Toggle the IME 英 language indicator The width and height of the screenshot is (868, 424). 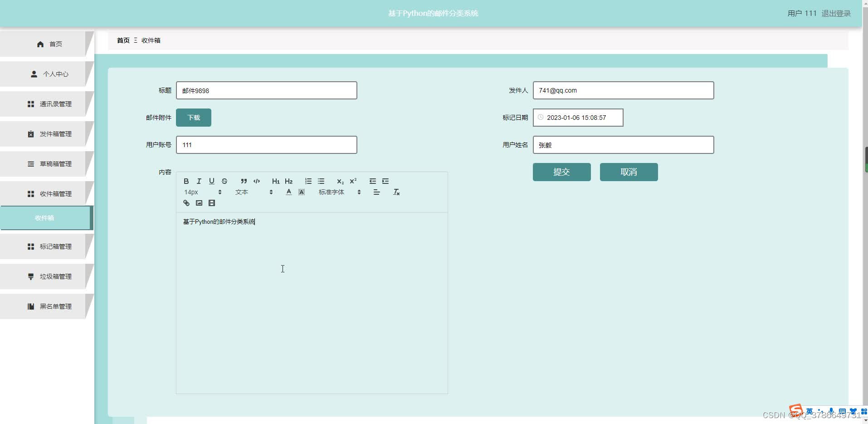809,411
